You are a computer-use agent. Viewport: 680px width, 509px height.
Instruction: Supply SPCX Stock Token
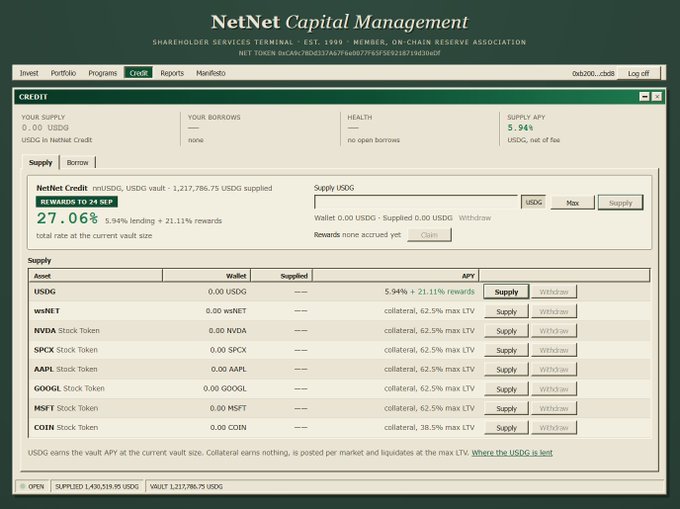pos(506,350)
